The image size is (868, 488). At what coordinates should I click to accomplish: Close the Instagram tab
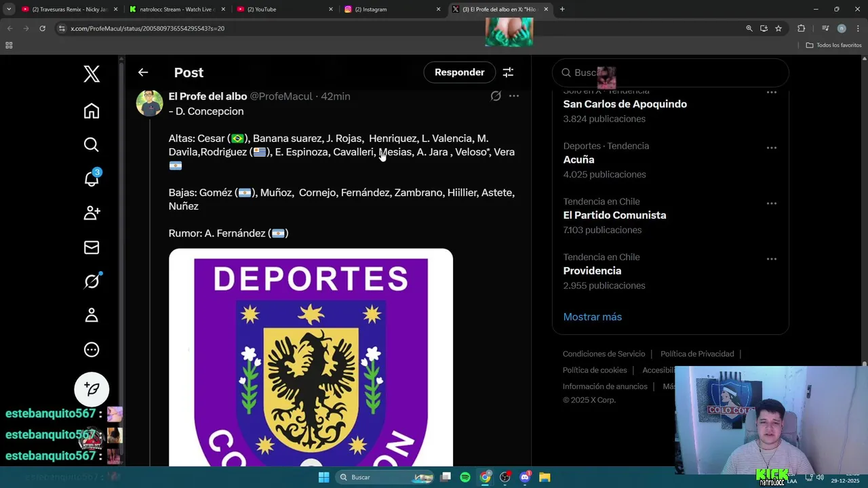click(x=438, y=9)
